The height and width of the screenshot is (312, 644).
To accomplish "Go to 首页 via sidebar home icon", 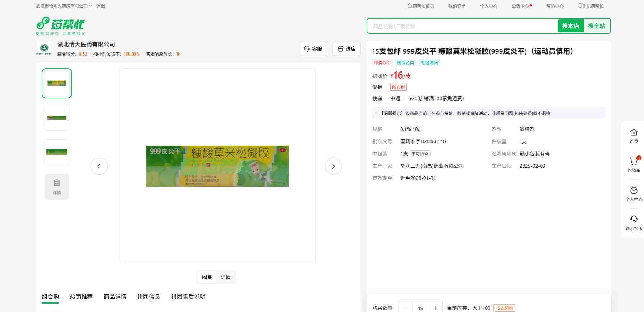I will point(634,136).
